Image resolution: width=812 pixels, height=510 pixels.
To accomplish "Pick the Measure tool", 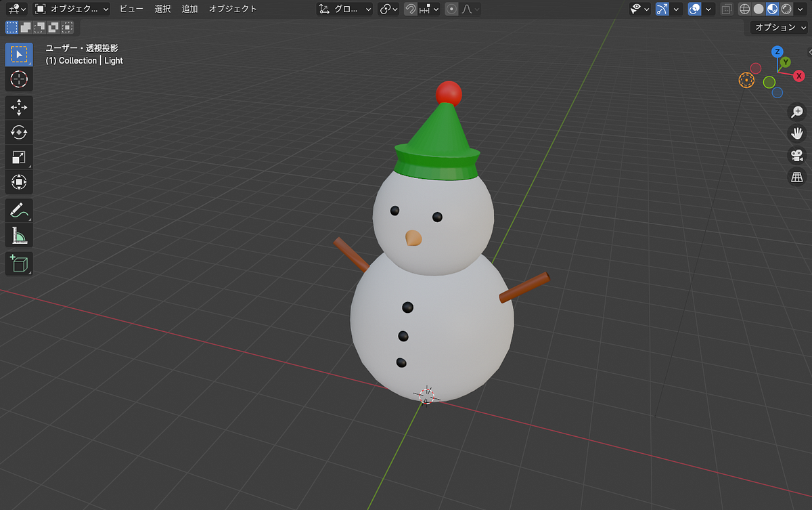I will coord(19,235).
